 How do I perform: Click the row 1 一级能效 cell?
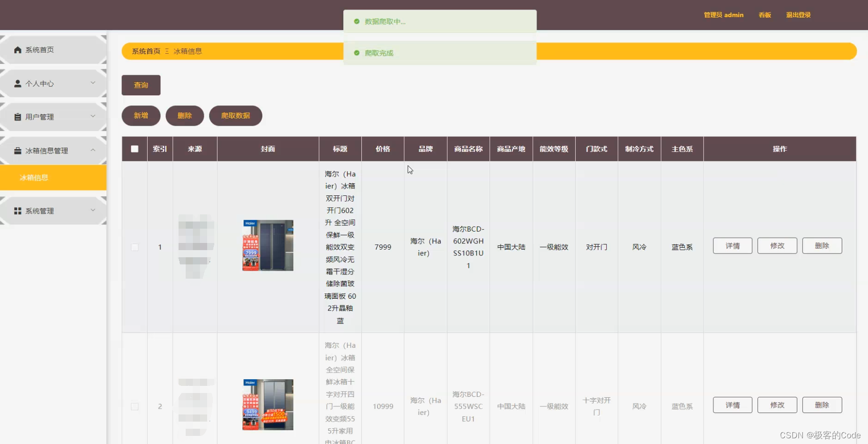click(554, 247)
